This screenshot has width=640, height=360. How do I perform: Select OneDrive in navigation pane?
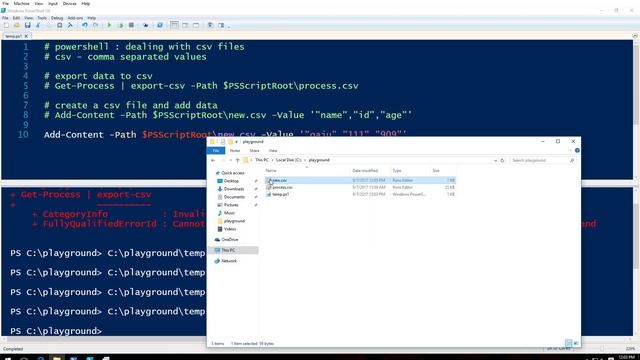[227, 240]
